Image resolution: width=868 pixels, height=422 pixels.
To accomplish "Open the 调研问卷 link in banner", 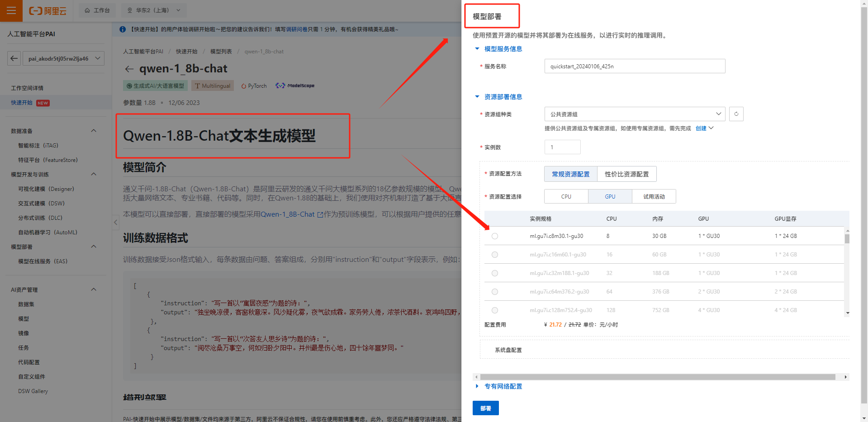I will (x=297, y=29).
